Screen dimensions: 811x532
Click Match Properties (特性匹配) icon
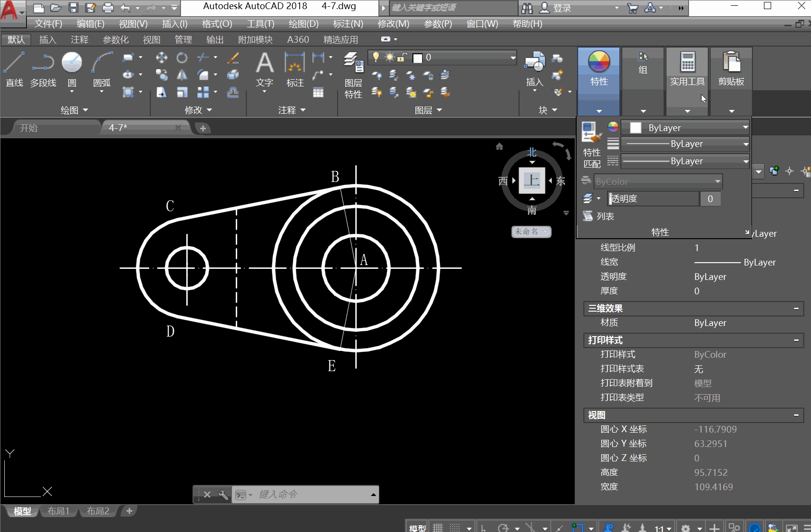coord(592,145)
